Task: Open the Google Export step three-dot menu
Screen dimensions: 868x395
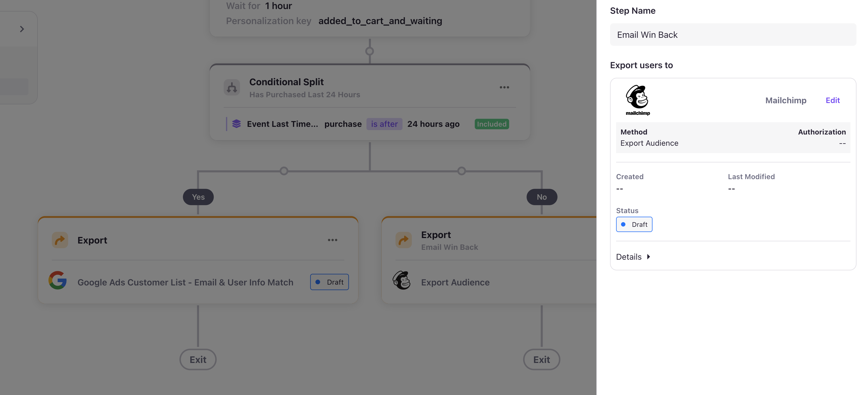Action: coord(332,240)
